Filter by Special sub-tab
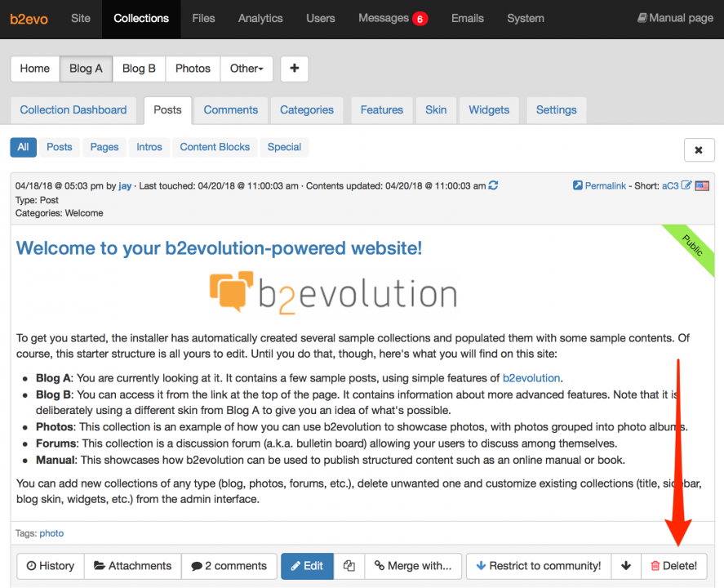This screenshot has height=588, width=724. [x=284, y=147]
